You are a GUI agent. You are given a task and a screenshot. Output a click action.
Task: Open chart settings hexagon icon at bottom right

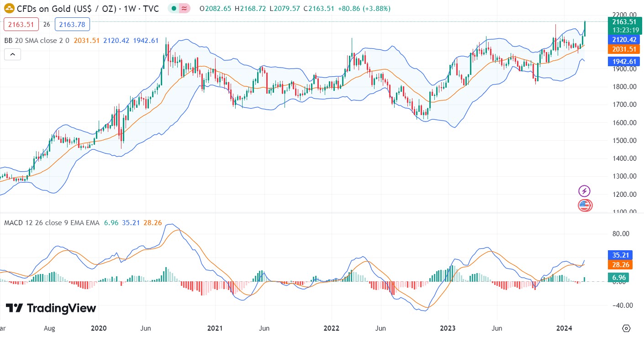tap(626, 328)
